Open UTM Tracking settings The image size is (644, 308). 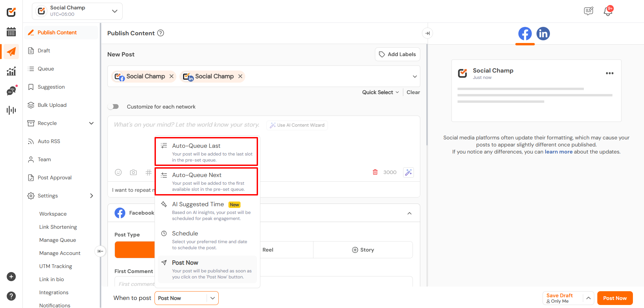[55, 266]
